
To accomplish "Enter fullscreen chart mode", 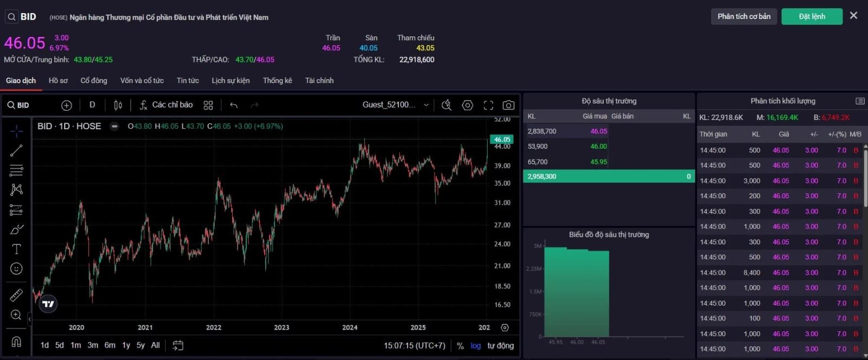I will (488, 105).
